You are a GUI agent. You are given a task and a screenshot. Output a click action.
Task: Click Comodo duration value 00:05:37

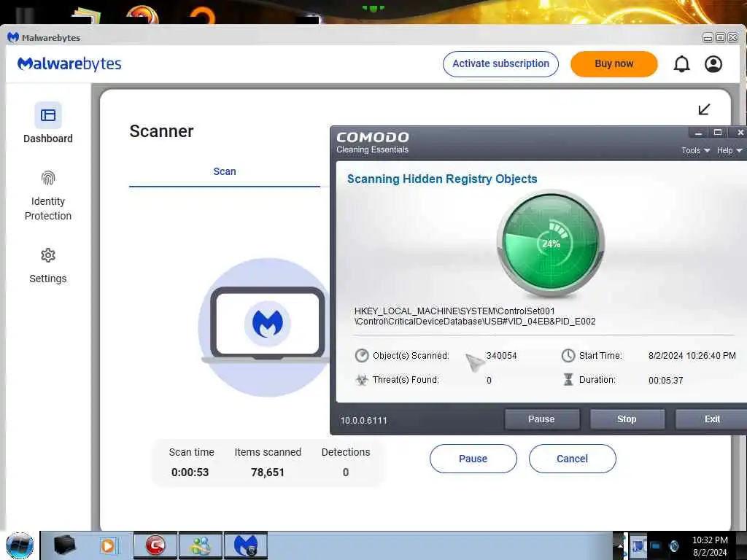(x=665, y=381)
